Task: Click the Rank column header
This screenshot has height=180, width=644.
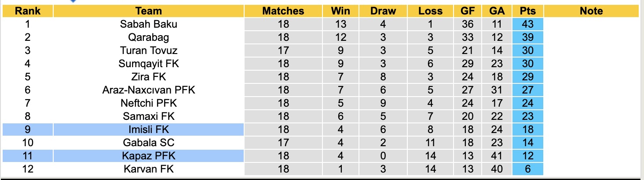Action: click(28, 11)
